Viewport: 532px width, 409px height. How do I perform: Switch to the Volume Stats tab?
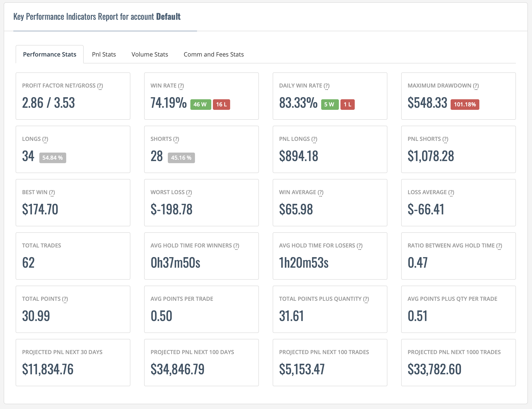click(150, 54)
